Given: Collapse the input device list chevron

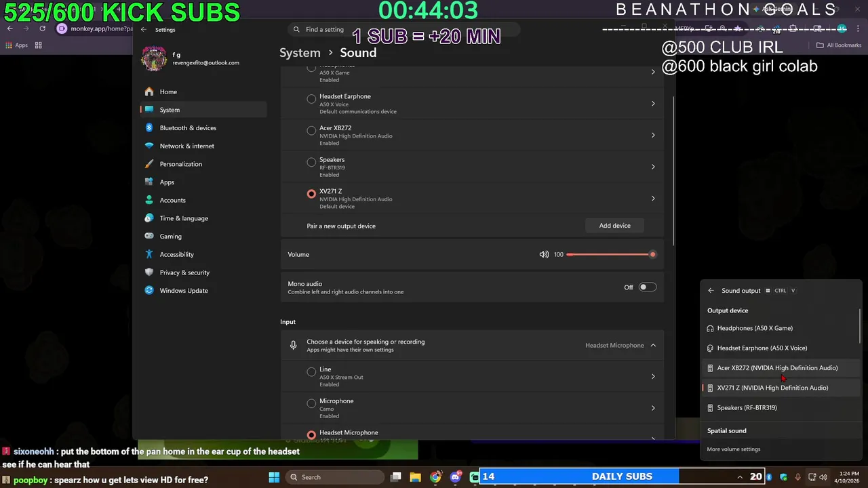Looking at the screenshot, I should [653, 345].
